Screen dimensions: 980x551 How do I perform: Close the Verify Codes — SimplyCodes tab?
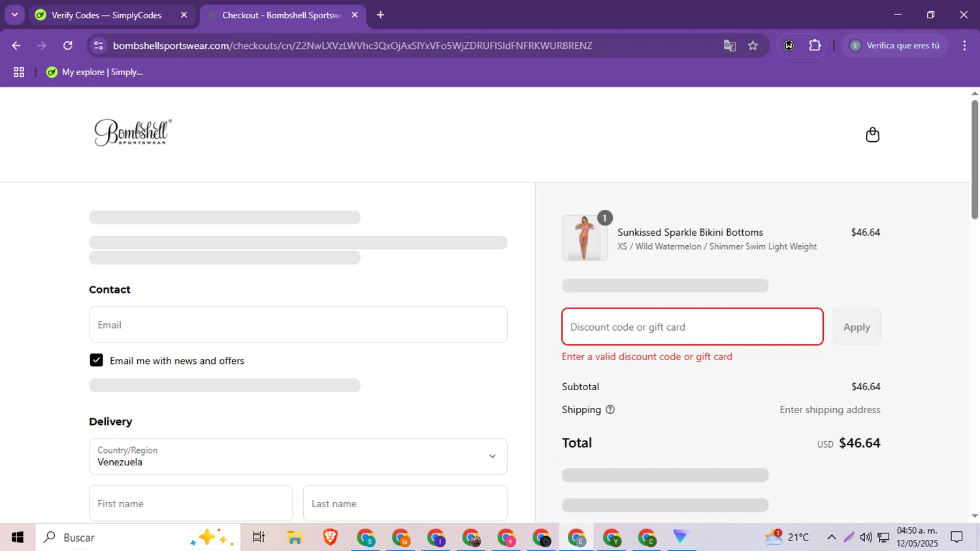pyautogui.click(x=184, y=15)
